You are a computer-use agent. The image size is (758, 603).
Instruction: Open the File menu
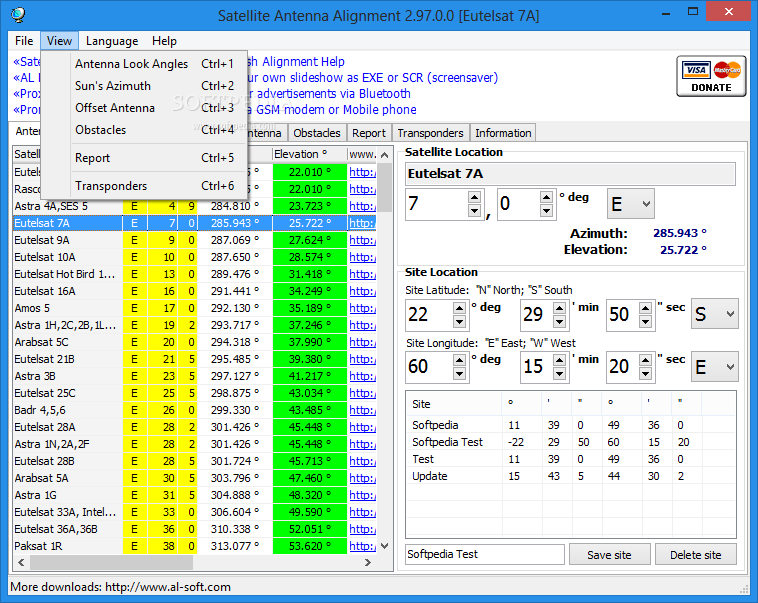point(24,41)
